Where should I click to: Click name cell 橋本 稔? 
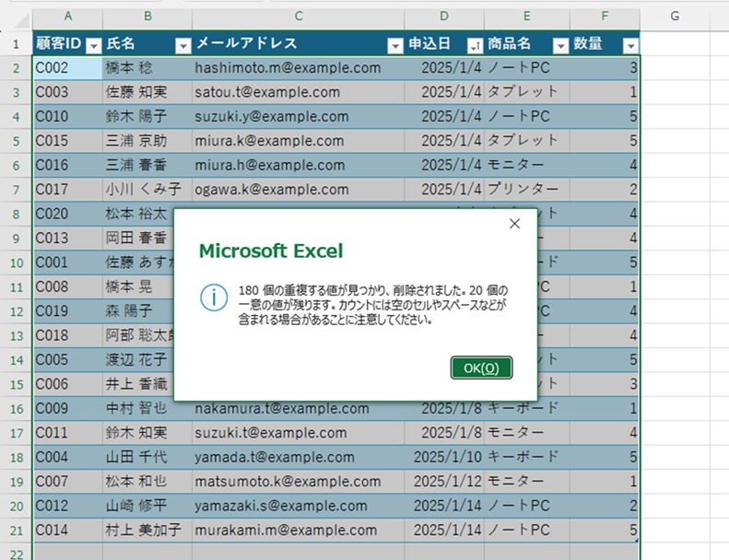(x=147, y=68)
